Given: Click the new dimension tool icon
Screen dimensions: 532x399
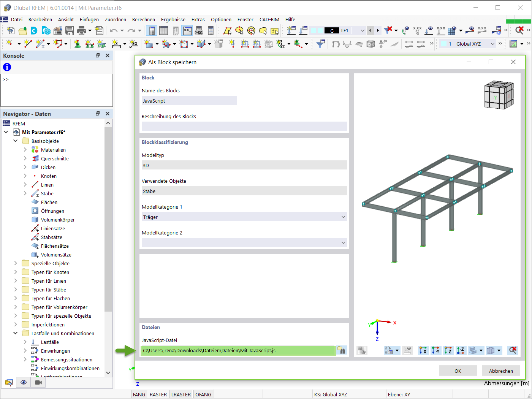Looking at the screenshot, I should tap(116, 44).
